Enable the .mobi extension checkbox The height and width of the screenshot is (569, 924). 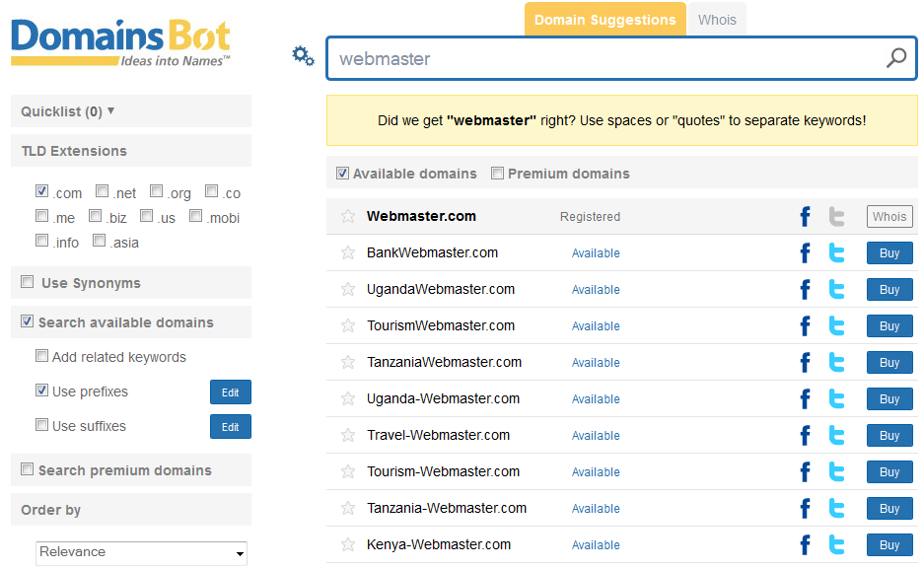pos(195,216)
